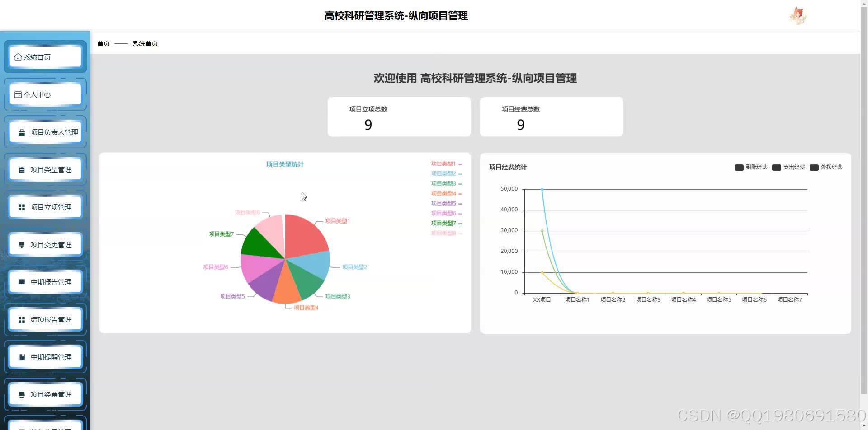Toggle 支出经费 series in legend
The height and width of the screenshot is (430, 868).
click(788, 167)
